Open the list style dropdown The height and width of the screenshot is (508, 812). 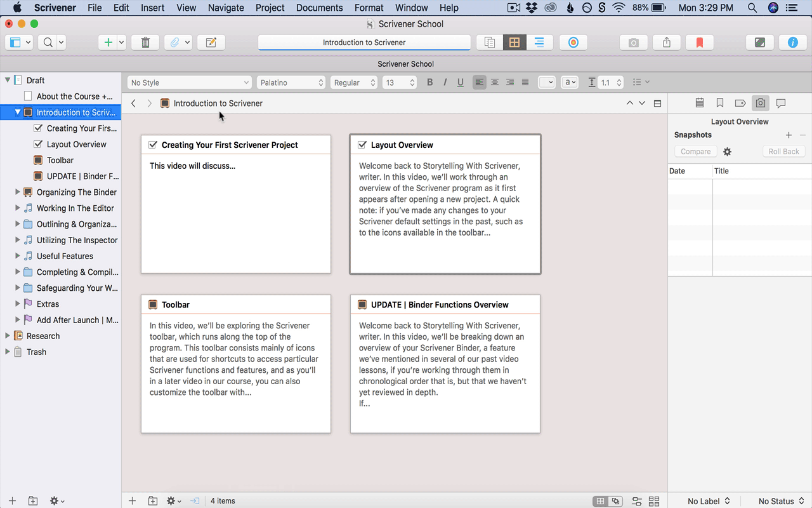click(641, 83)
